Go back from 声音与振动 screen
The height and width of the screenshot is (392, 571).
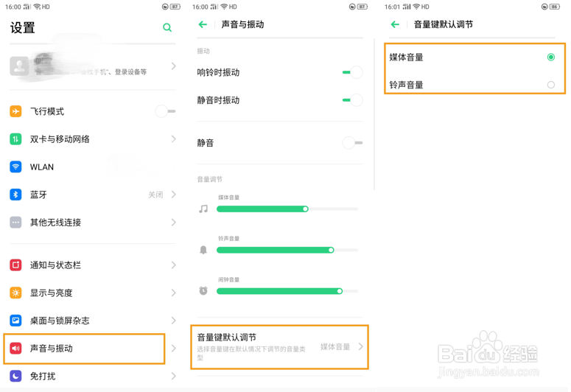click(x=203, y=24)
